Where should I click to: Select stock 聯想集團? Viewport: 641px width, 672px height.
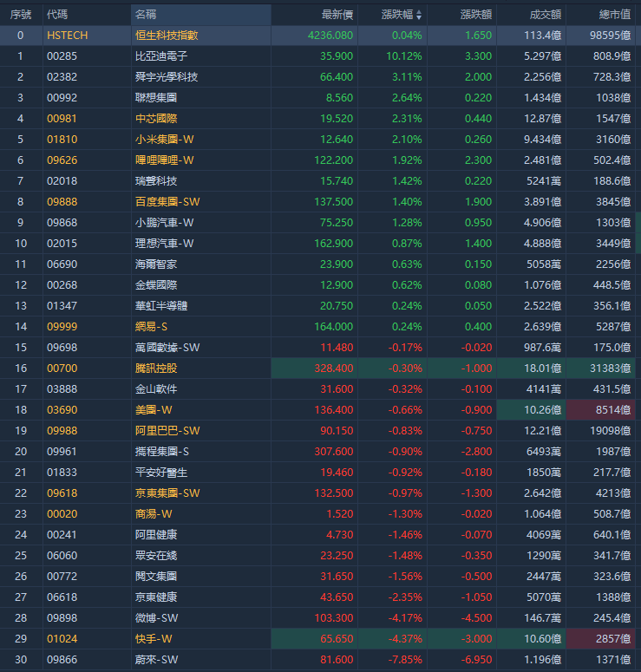tap(156, 98)
